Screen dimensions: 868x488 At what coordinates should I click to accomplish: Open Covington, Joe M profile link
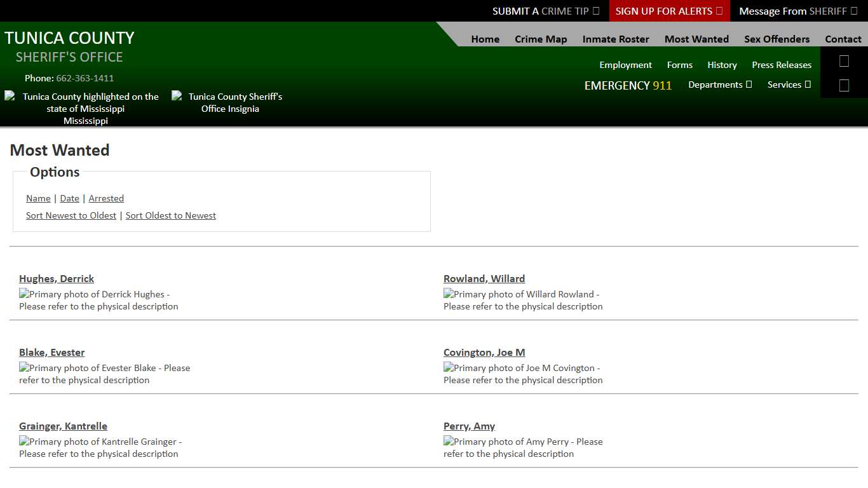(484, 352)
